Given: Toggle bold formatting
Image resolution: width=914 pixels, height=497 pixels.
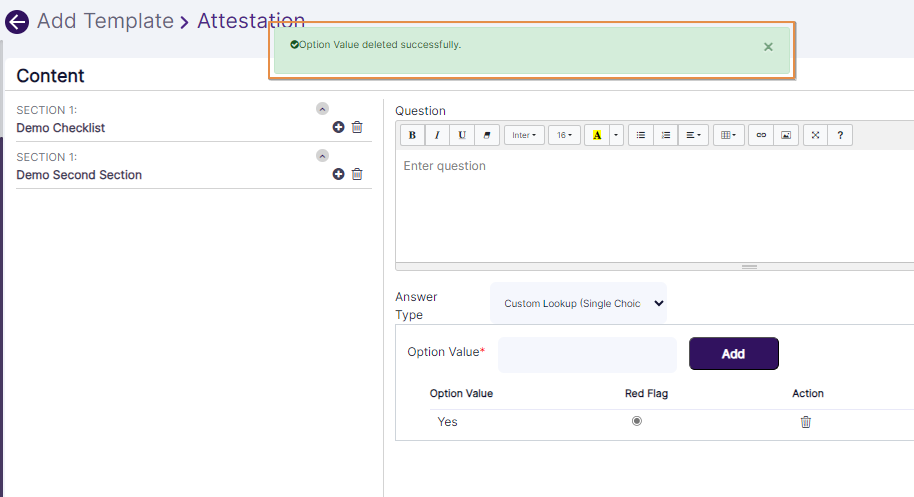Looking at the screenshot, I should point(412,135).
